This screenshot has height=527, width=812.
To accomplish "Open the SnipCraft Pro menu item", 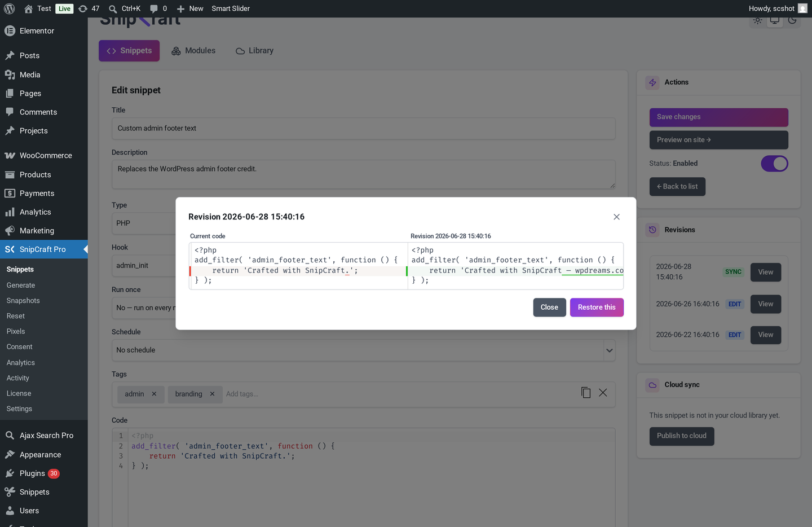I will [43, 249].
